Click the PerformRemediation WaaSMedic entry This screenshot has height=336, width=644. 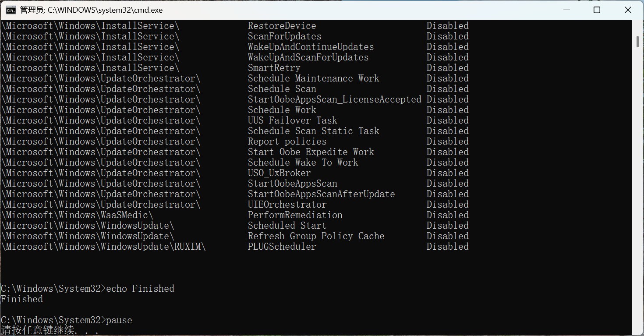[295, 215]
